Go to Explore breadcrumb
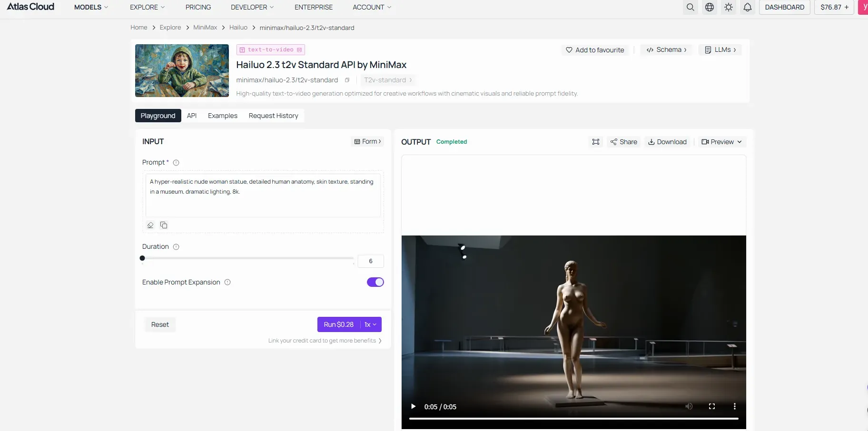Screen dimensions: 868x431 click(x=170, y=28)
